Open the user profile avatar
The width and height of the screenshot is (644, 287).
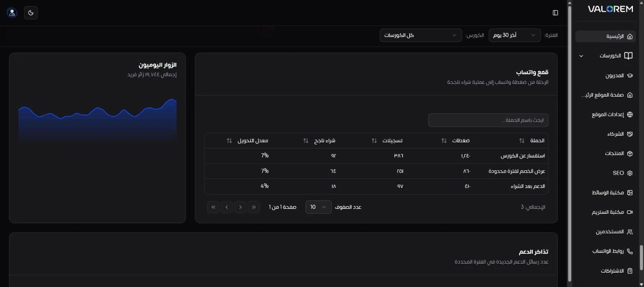click(12, 13)
